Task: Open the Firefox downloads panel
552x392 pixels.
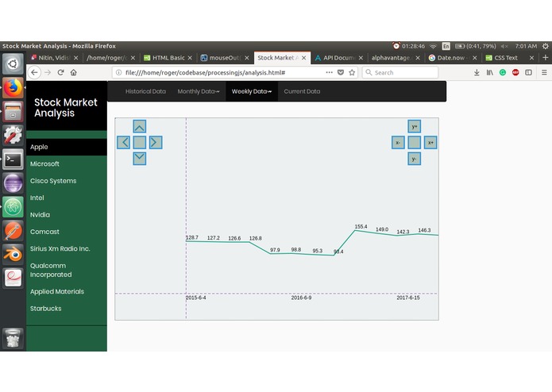Action: tap(477, 72)
